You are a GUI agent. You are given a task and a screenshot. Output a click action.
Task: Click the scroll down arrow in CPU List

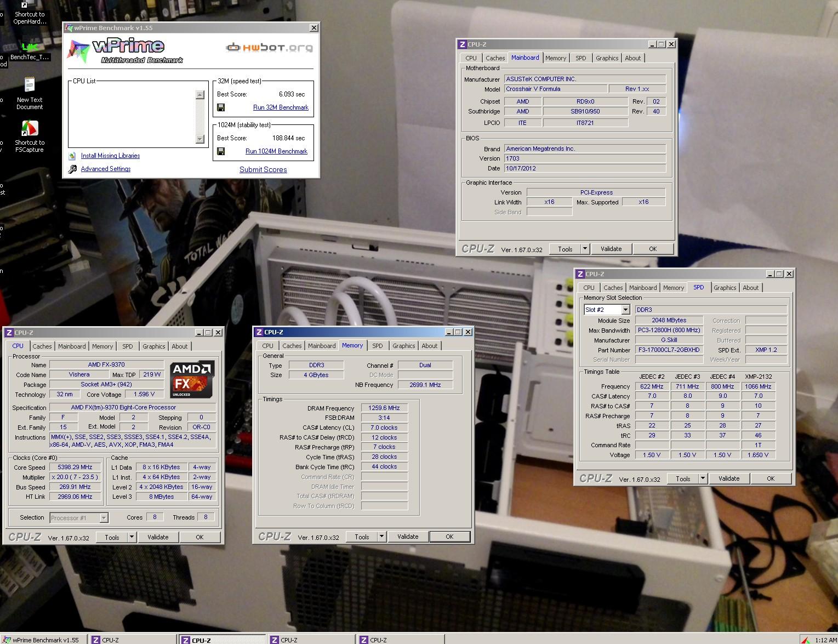[x=199, y=139]
